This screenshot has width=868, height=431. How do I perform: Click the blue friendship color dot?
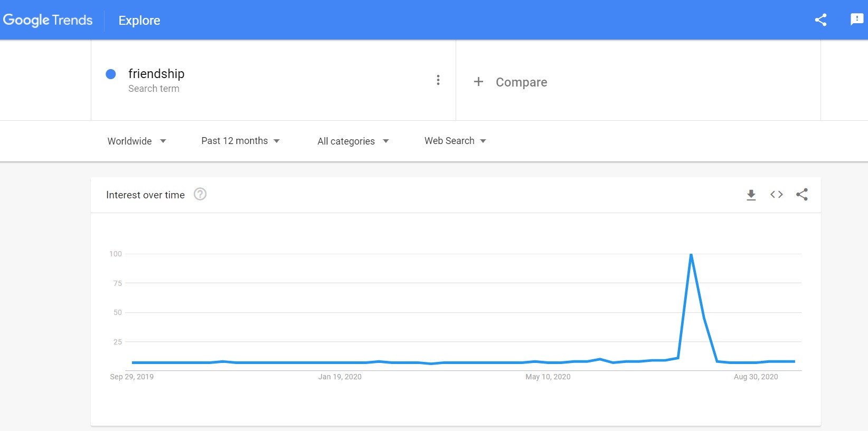111,74
